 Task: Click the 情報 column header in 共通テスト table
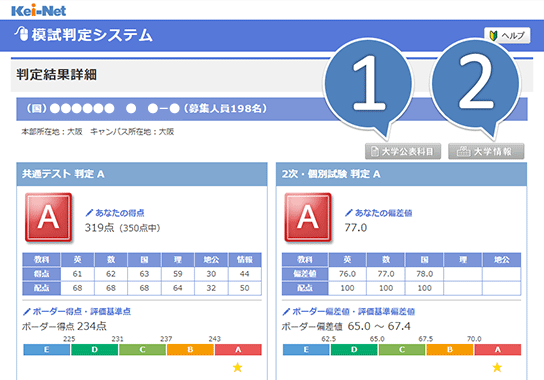pos(245,260)
